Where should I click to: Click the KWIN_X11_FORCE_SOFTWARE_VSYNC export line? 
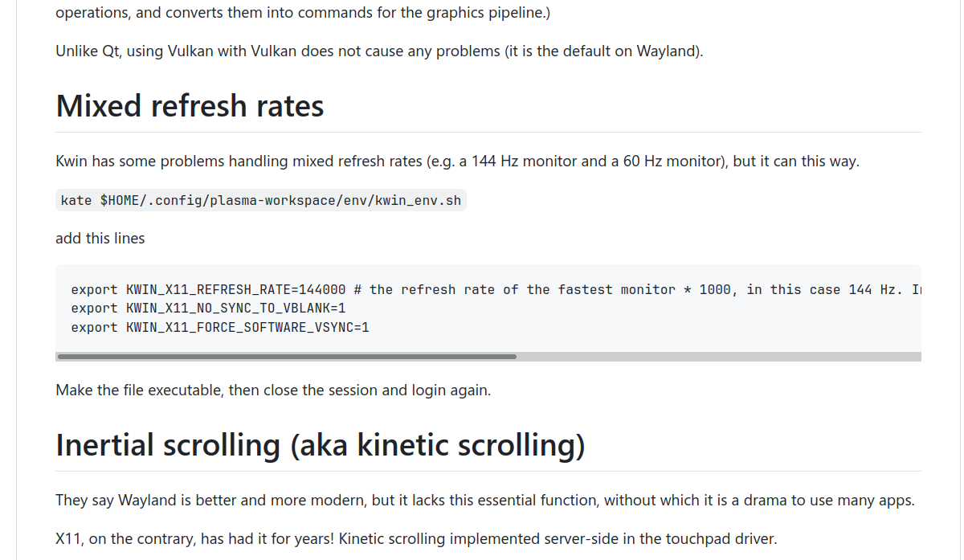point(220,328)
